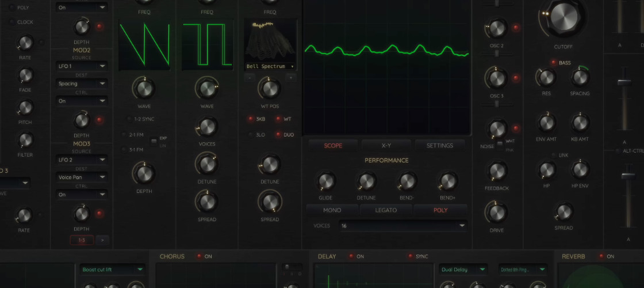
Task: Click the square-wave oscillator WAVE knob
Action: click(207, 88)
